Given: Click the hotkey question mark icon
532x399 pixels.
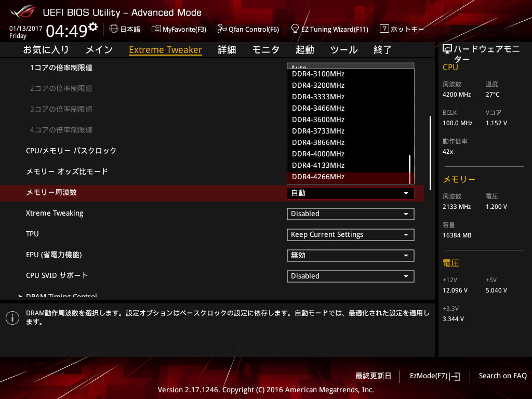Looking at the screenshot, I should pos(384,29).
